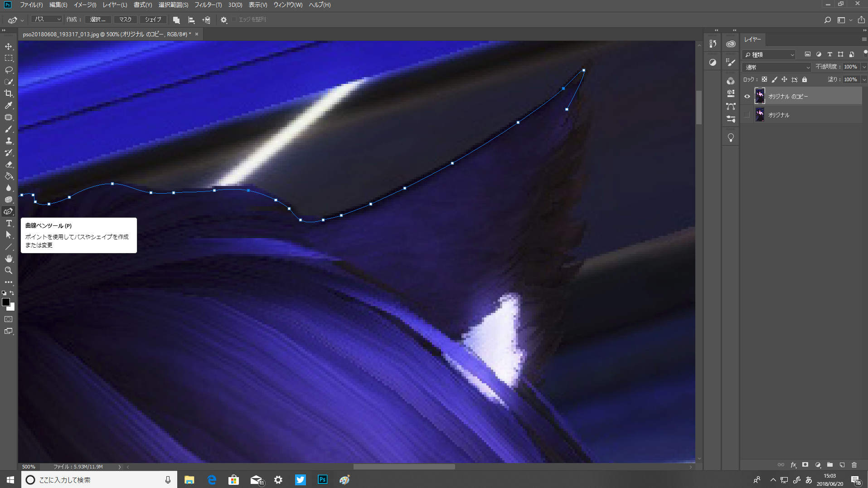Open the 通常 blend mode dropdown
Viewport: 868px width, 488px height.
pos(777,67)
